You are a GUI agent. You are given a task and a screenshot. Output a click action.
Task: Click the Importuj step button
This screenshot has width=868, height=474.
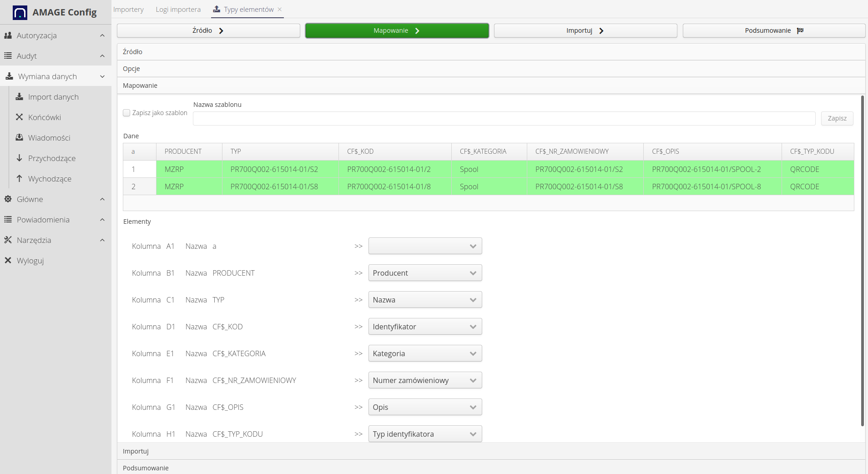tap(585, 30)
